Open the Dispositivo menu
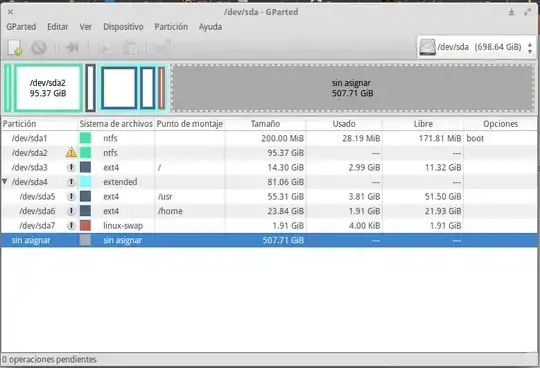Image resolution: width=540 pixels, height=368 pixels. [x=123, y=27]
